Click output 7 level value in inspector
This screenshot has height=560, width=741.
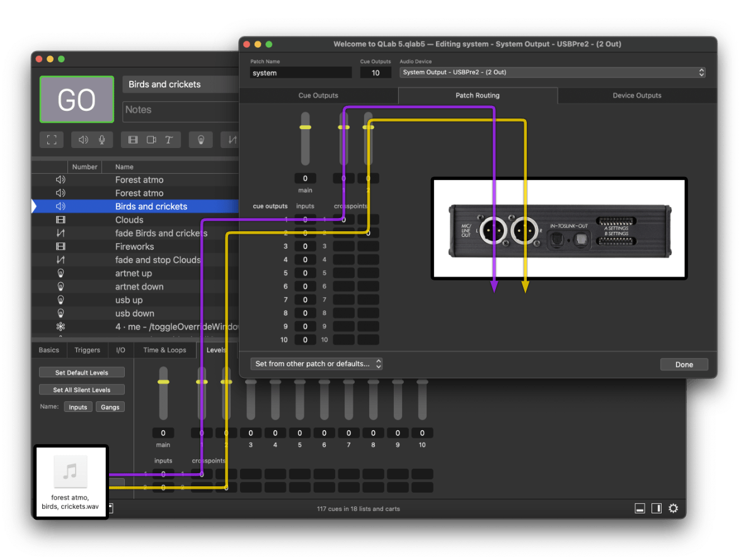349,433
